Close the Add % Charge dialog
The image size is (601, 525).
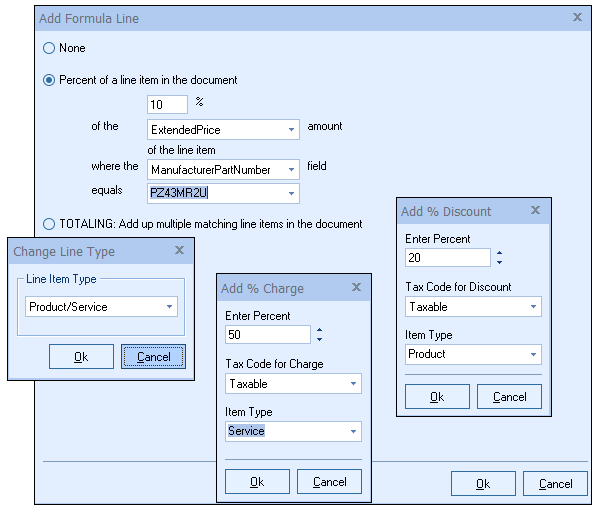click(x=355, y=289)
